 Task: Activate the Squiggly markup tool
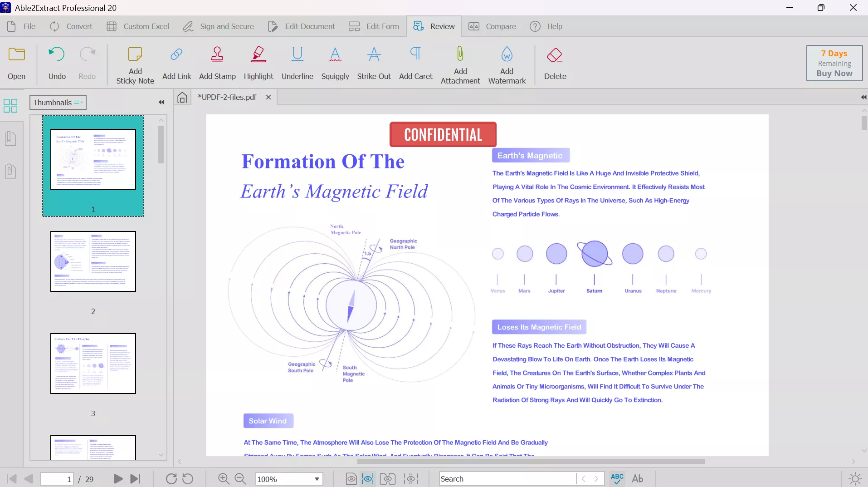pos(335,63)
